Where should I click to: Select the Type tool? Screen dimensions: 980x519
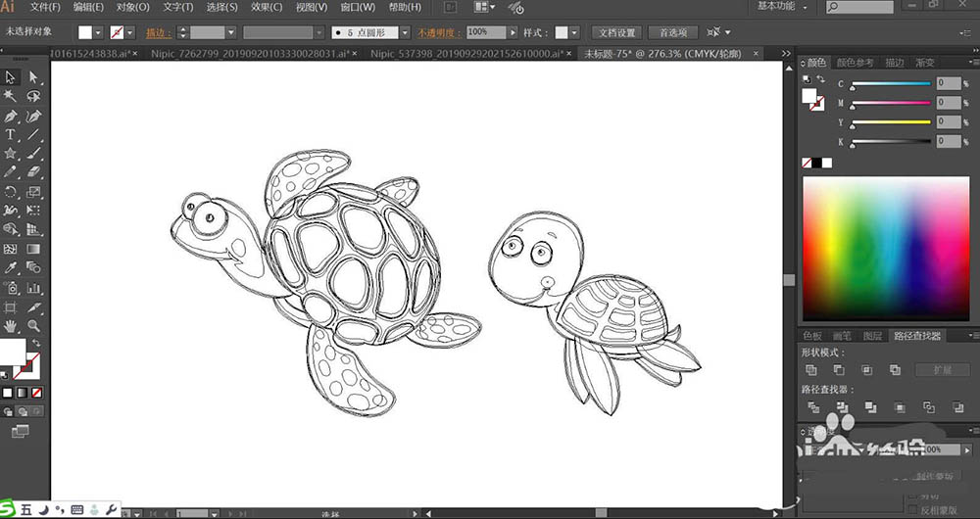[10, 134]
